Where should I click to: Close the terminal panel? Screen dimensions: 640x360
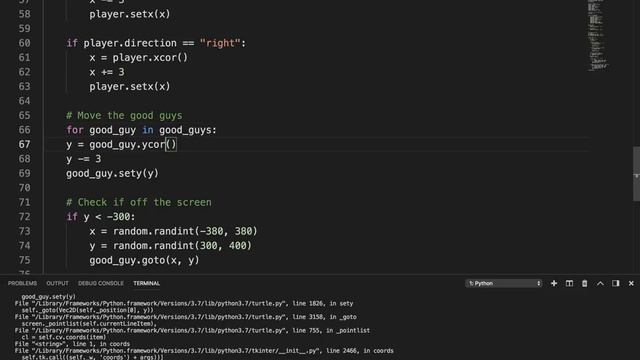pyautogui.click(x=631, y=283)
